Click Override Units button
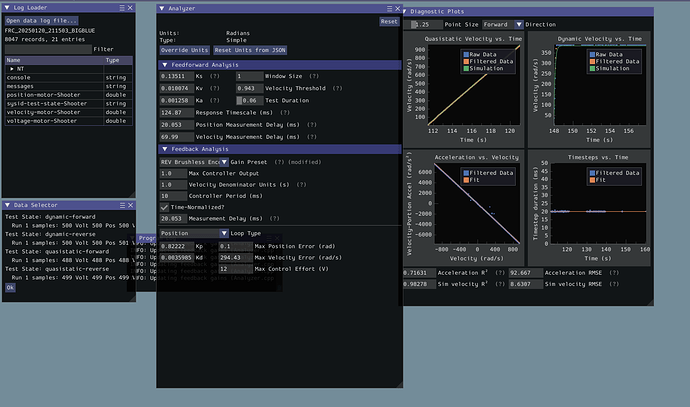Viewport: 690px width, 407px height. (x=184, y=50)
